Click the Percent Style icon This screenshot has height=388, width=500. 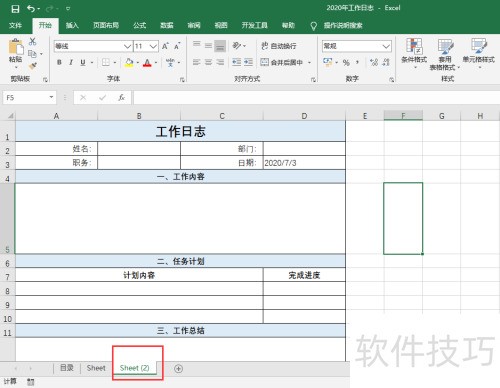click(x=346, y=62)
